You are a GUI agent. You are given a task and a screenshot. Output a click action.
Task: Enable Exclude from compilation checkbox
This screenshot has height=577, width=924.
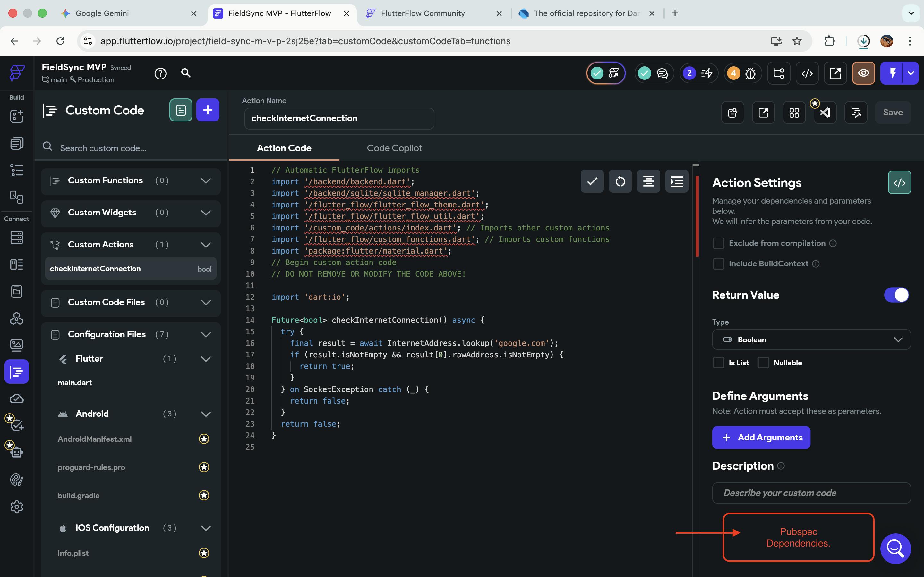[x=719, y=244]
